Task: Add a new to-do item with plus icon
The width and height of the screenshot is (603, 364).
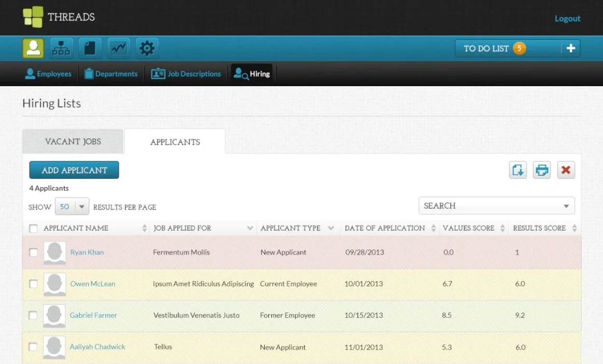Action: coord(571,48)
